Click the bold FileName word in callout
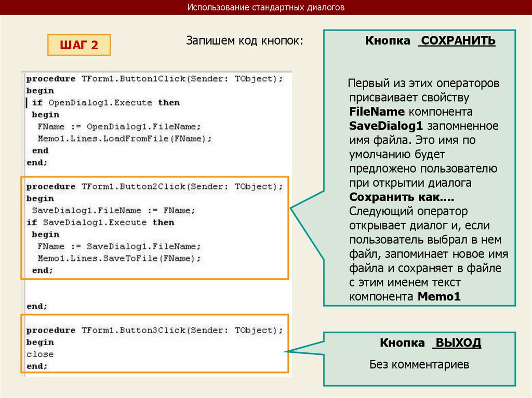Image resolution: width=532 pixels, height=398 pixels. pyautogui.click(x=377, y=112)
